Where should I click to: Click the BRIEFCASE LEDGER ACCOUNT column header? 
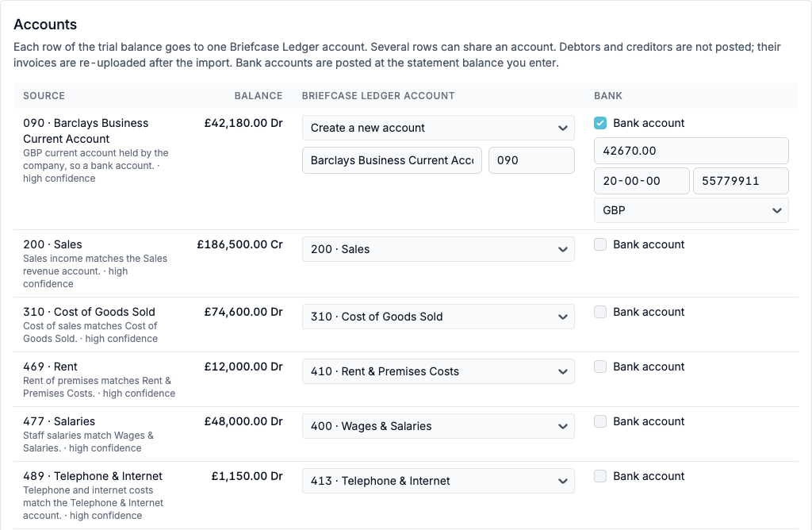click(x=378, y=96)
